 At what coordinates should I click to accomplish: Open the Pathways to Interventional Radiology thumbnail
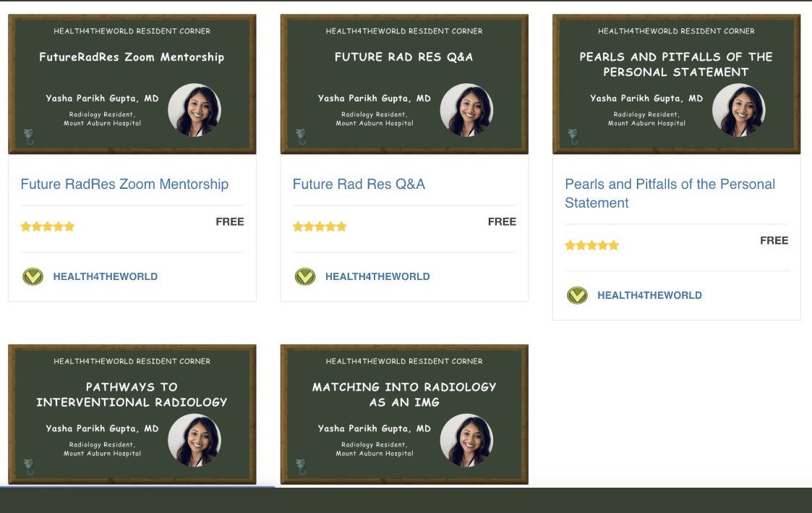click(132, 415)
